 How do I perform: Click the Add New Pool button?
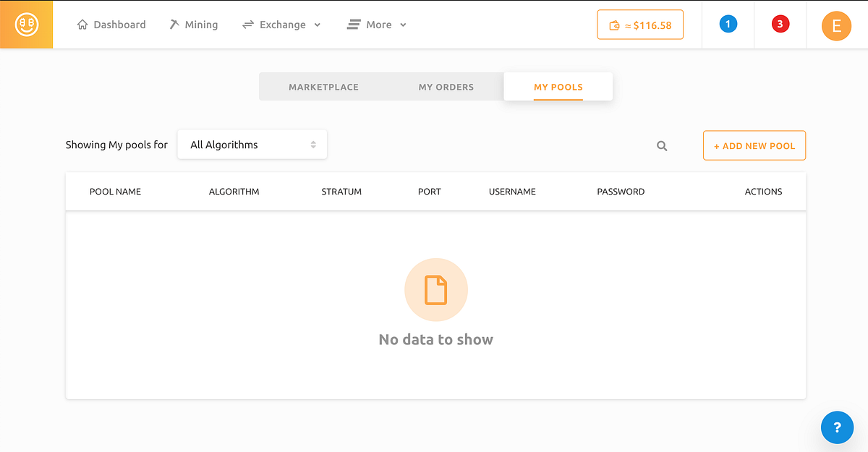click(x=754, y=145)
